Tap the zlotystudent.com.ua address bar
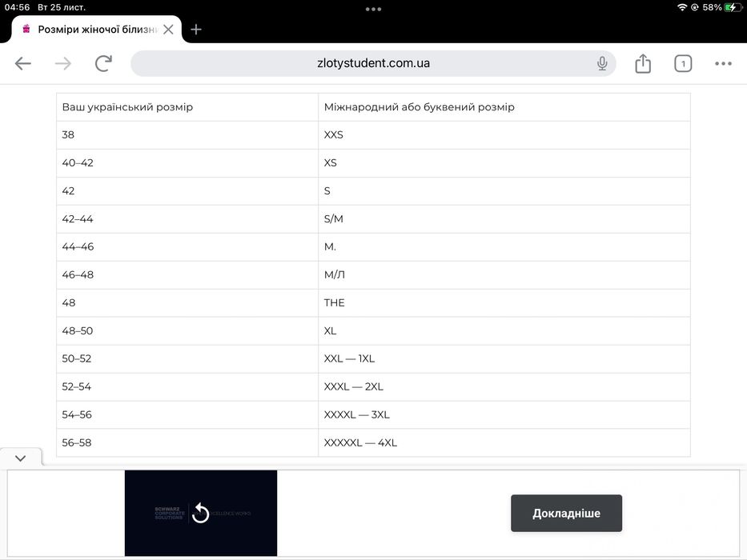This screenshot has height=560, width=747. tap(373, 63)
